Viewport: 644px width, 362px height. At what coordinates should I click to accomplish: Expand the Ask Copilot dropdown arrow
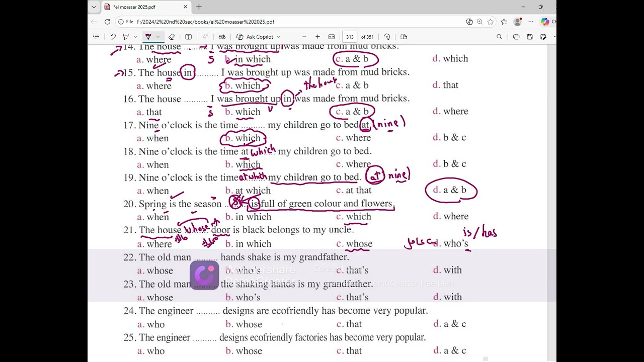tap(278, 37)
